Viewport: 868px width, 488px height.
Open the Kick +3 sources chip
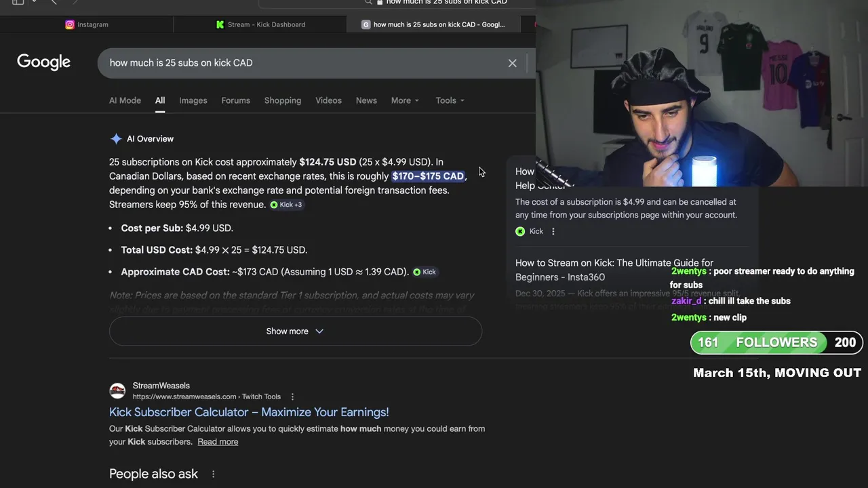point(286,205)
